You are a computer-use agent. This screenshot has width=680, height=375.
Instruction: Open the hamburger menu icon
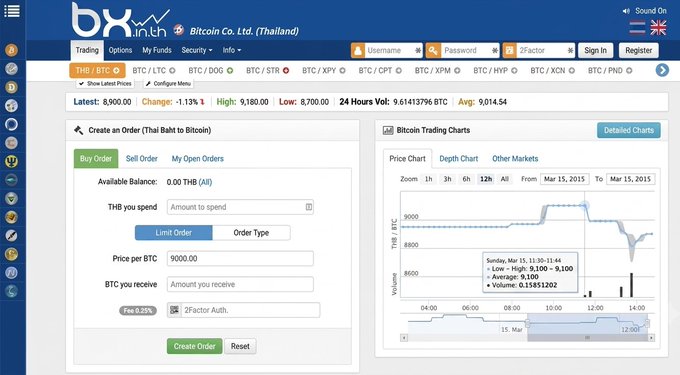12,11
